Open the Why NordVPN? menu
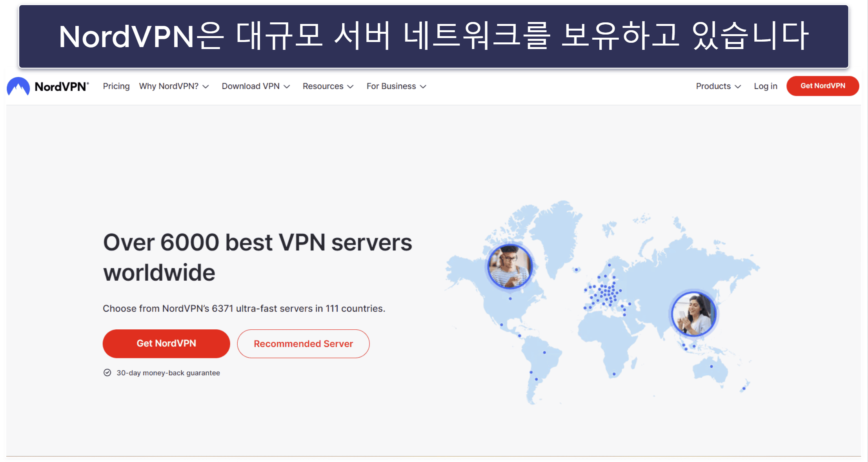This screenshot has height=462, width=868. [x=174, y=86]
